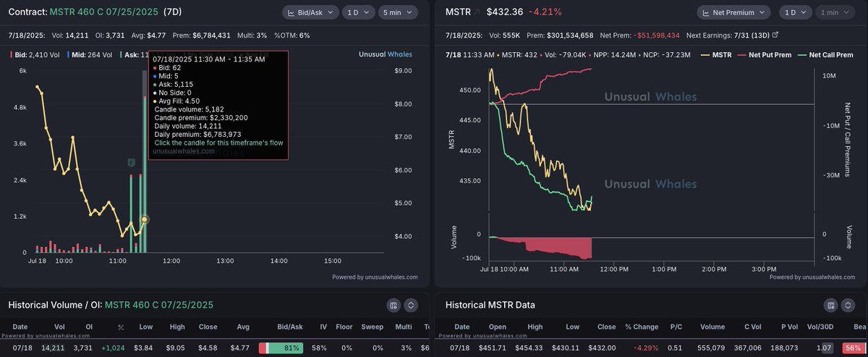Click the 7/31 (13D) next earnings date
The image size is (868, 357).
point(750,35)
